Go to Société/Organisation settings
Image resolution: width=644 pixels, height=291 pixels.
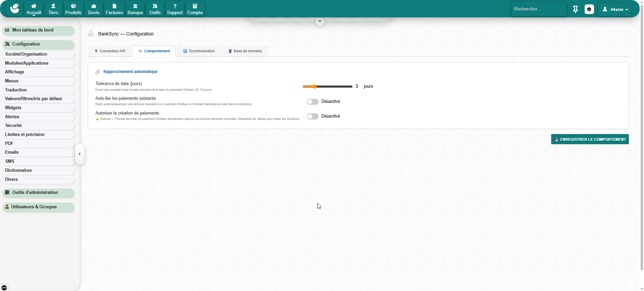39,54
